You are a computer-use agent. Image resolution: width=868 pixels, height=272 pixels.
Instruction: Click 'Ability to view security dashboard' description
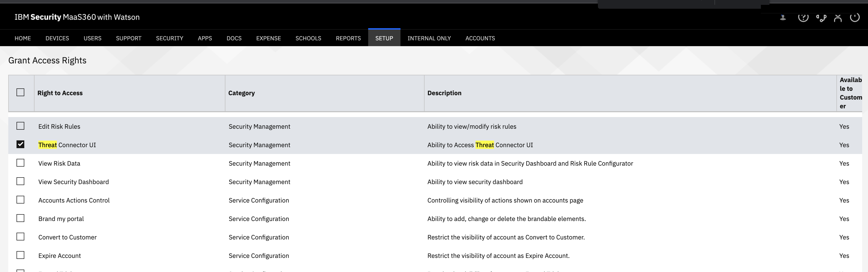click(475, 182)
